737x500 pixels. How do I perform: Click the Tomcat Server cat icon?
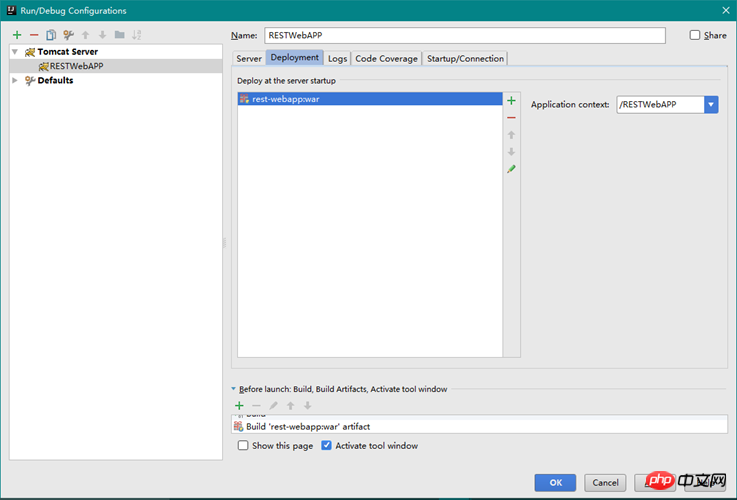point(30,52)
